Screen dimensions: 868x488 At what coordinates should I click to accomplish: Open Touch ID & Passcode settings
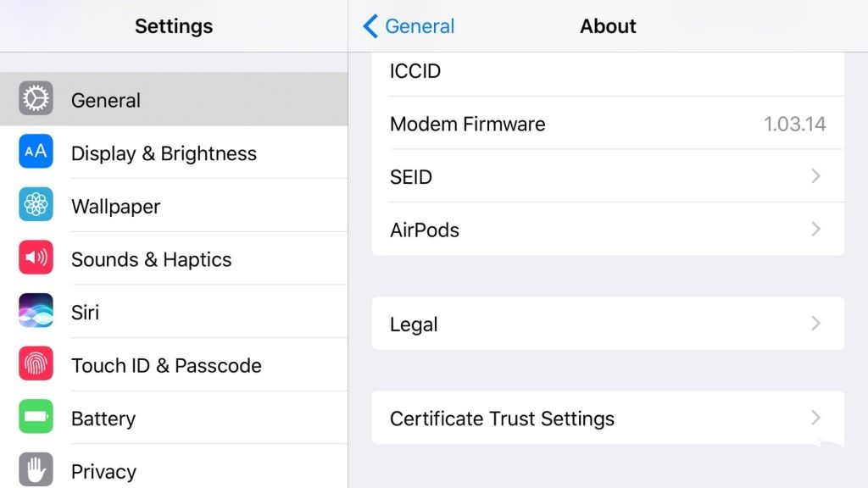(x=166, y=365)
